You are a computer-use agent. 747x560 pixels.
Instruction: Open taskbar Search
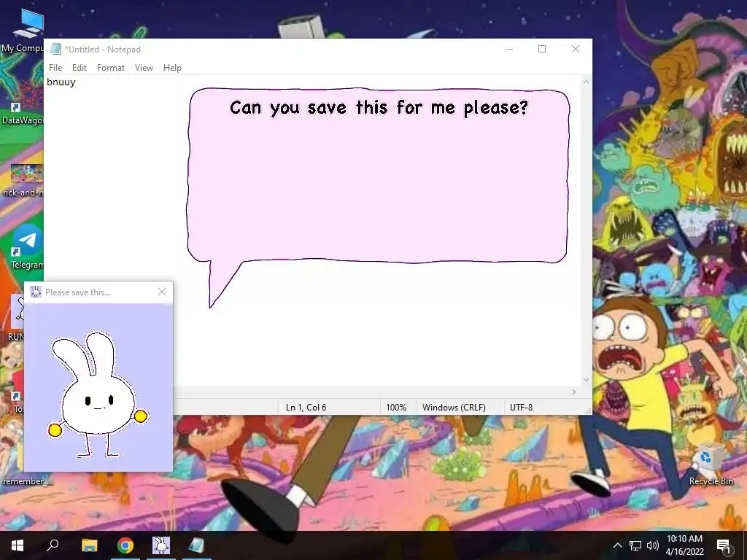53,545
